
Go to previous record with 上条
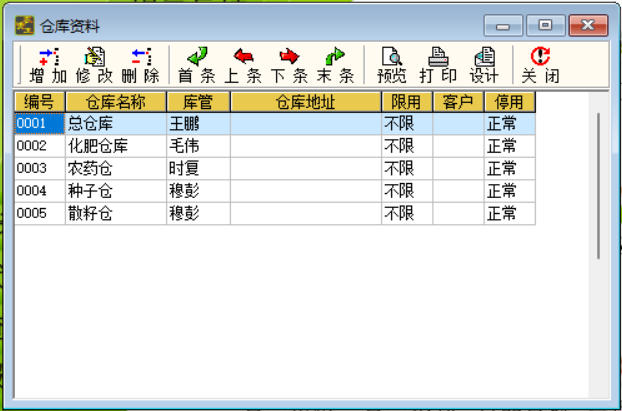tap(243, 65)
